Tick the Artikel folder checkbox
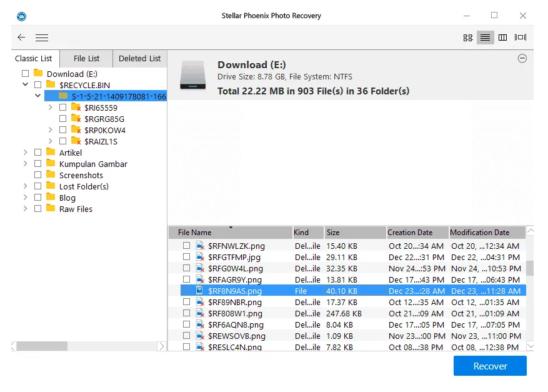The width and height of the screenshot is (548, 392). 37,152
